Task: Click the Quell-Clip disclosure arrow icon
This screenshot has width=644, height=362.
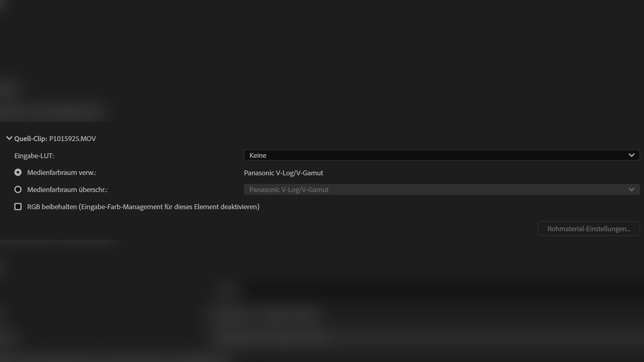Action: coord(9,138)
